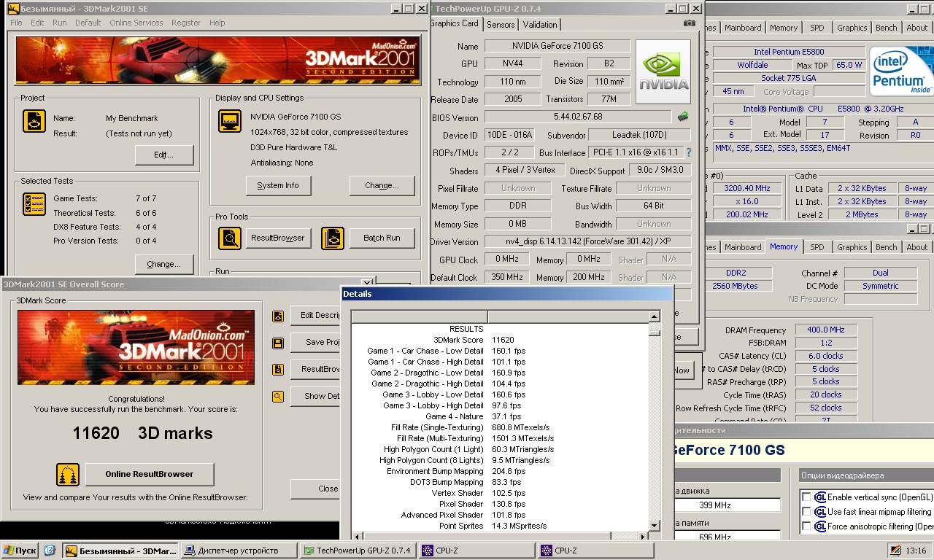Image resolution: width=934 pixels, height=560 pixels.
Task: Click the monitor icon in Display and CPU Settings
Action: (230, 121)
